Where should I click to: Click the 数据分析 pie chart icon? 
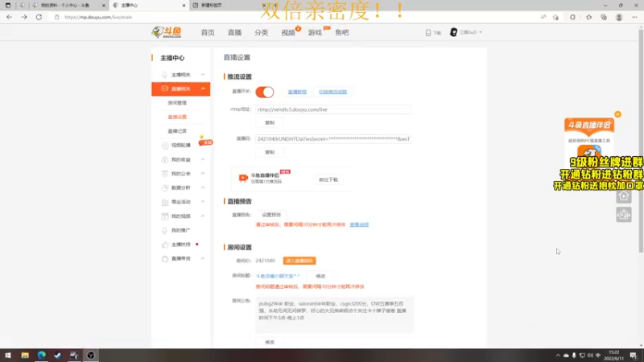(165, 188)
